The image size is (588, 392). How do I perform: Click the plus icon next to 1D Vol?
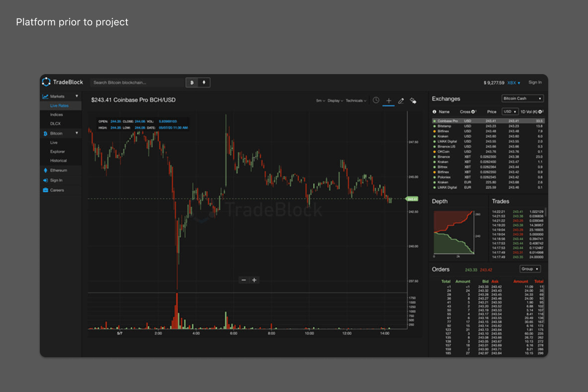pyautogui.click(x=540, y=111)
